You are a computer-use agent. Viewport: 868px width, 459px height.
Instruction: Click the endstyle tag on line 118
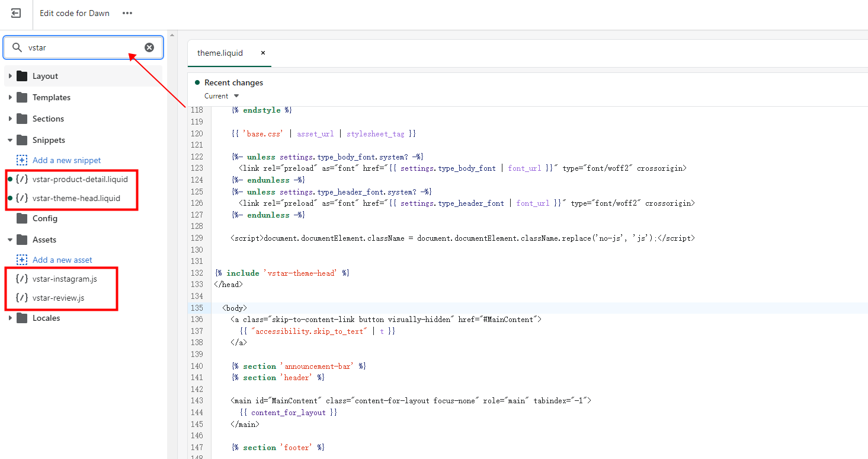[x=261, y=110]
